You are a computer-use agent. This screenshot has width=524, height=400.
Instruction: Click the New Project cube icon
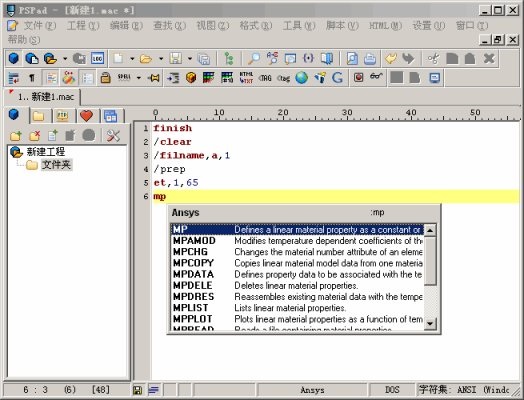14,58
